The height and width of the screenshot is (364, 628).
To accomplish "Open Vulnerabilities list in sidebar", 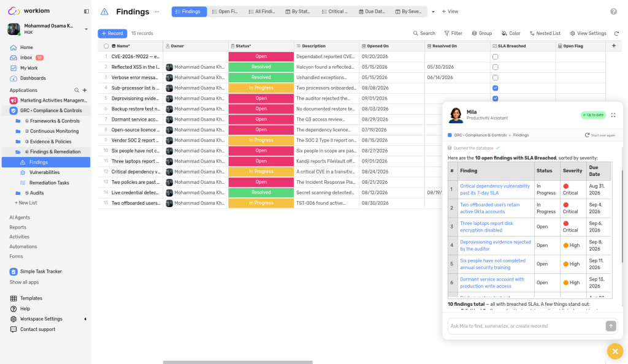I will (x=44, y=172).
